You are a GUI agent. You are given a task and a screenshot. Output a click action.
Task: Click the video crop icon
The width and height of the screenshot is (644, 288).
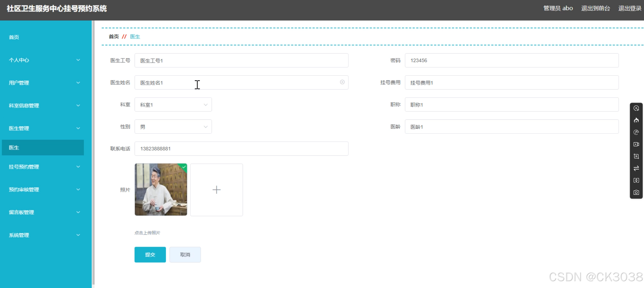click(x=636, y=156)
